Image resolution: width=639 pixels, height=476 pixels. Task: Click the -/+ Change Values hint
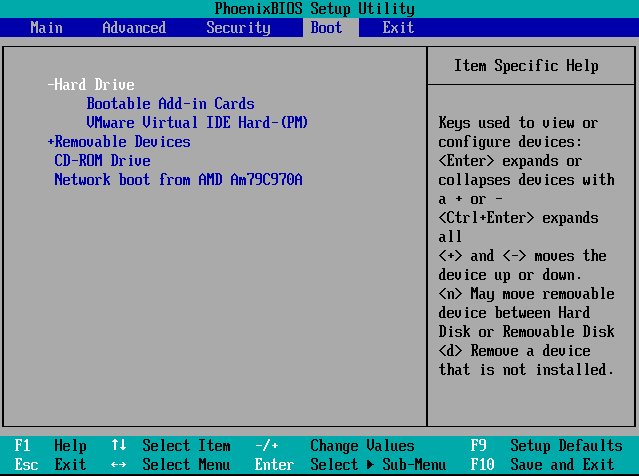coord(335,445)
